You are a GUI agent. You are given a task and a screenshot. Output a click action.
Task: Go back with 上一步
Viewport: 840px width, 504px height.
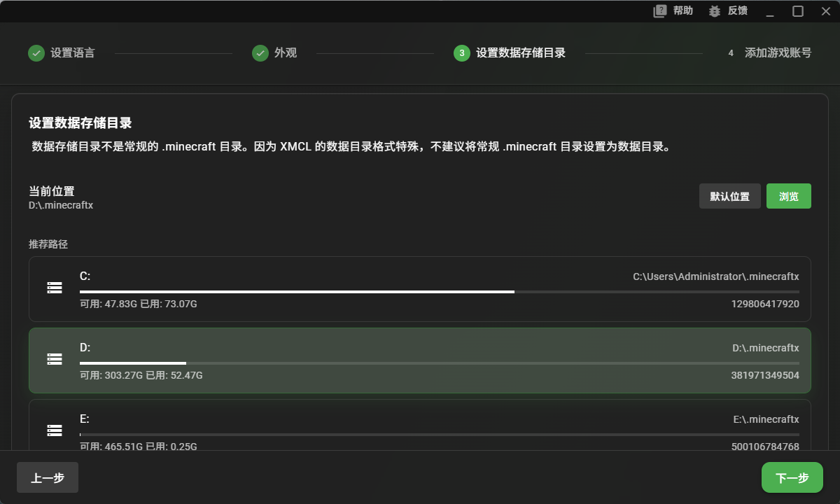click(48, 477)
